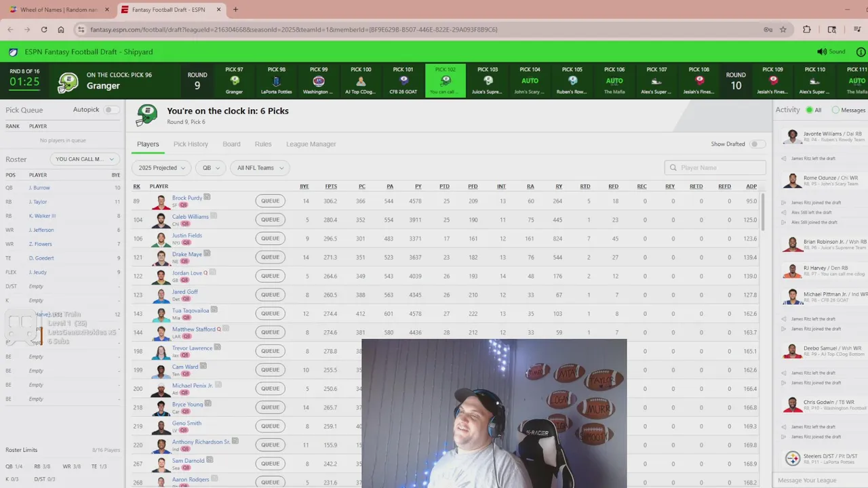Mute draft sound via speaker icon

(x=821, y=52)
